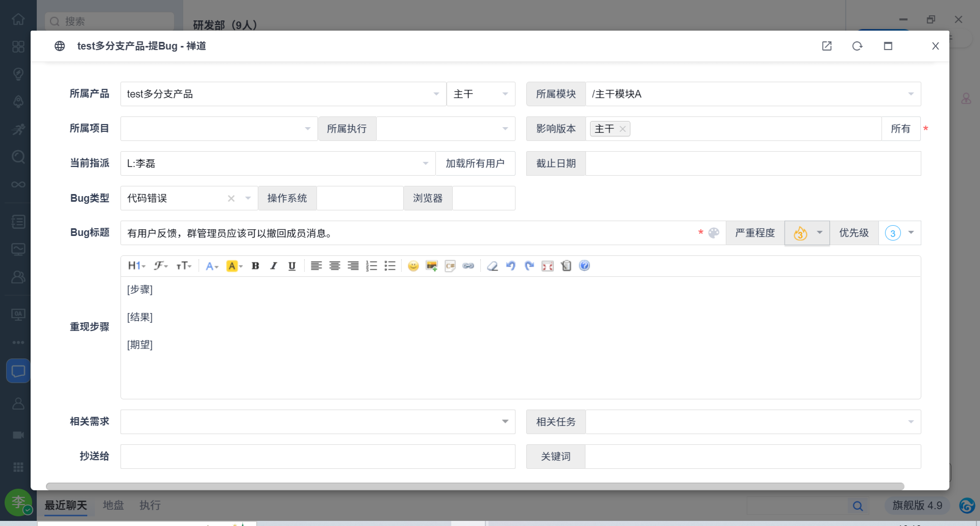The height and width of the screenshot is (526, 980).
Task: Save as template icon in editor
Action: (566, 266)
